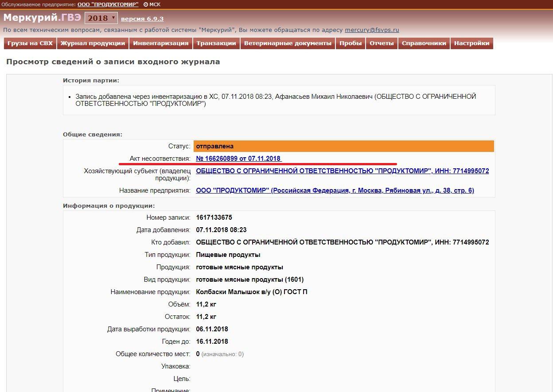
Task: Open enterprise link with Рябиновая ул. address
Action: click(335, 190)
